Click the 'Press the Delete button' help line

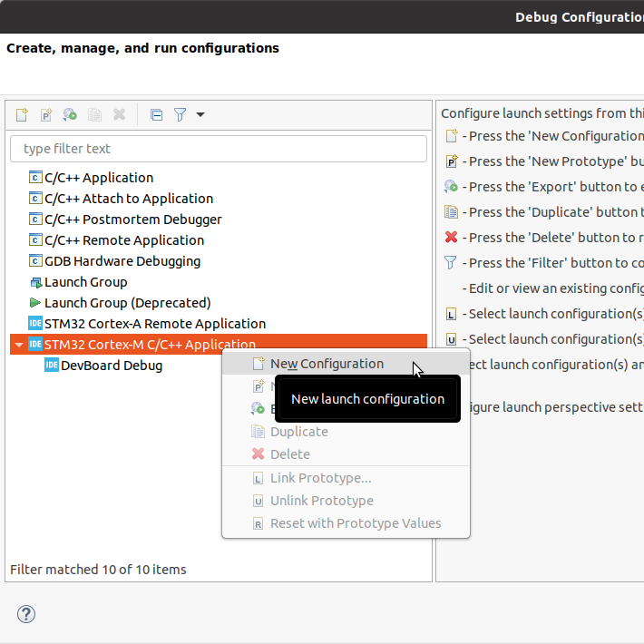click(x=552, y=238)
